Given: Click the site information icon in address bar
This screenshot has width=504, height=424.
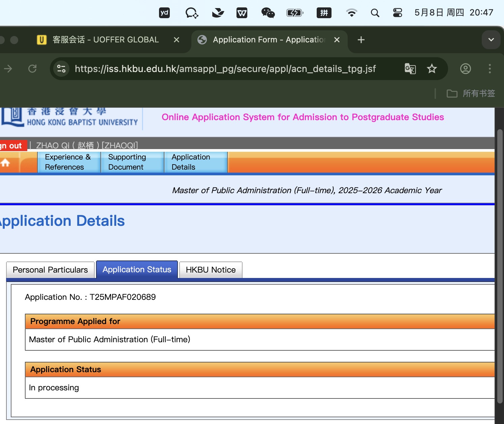Looking at the screenshot, I should (x=61, y=69).
